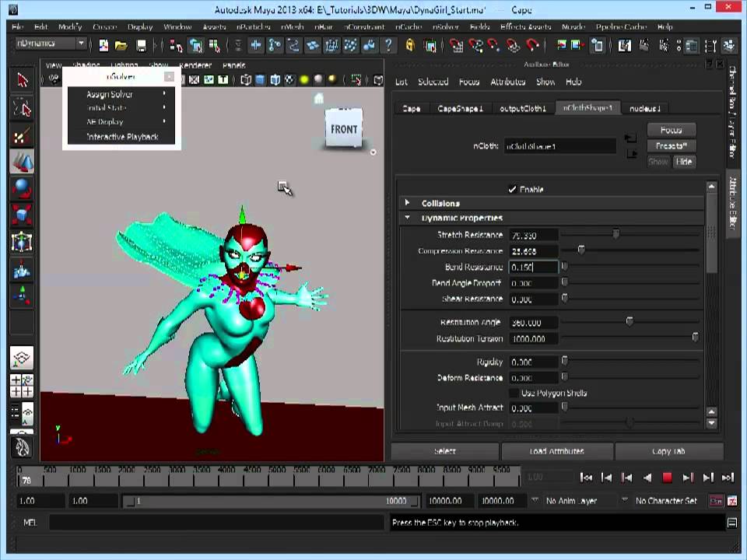The width and height of the screenshot is (747, 560).
Task: Open the nMesh menu
Action: point(292,26)
